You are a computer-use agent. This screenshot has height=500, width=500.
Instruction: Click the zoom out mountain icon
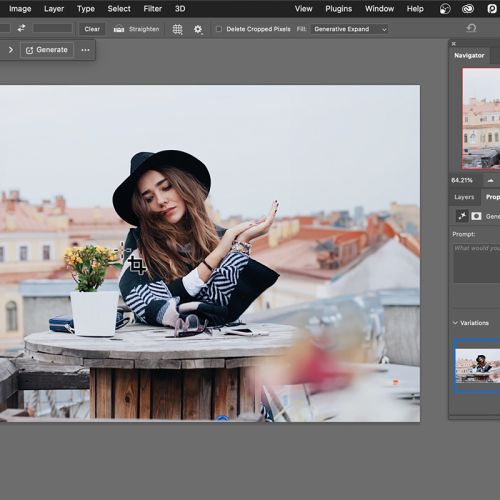click(x=490, y=180)
